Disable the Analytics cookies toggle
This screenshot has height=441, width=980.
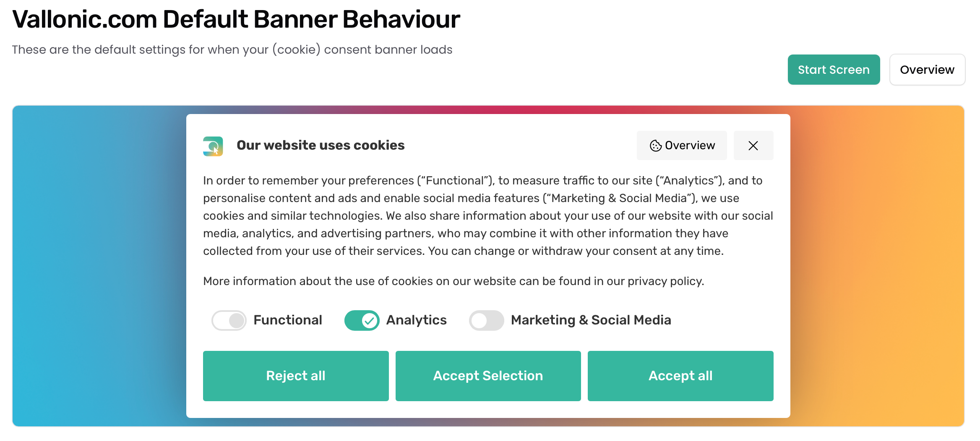tap(362, 321)
